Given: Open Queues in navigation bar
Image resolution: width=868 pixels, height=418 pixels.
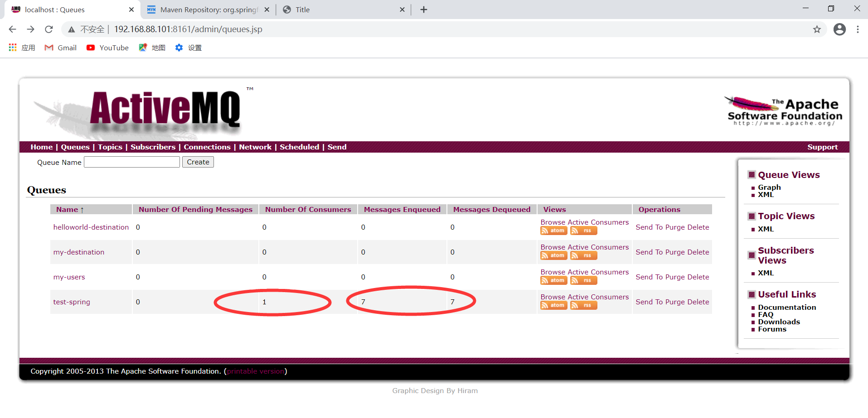Looking at the screenshot, I should tap(75, 147).
